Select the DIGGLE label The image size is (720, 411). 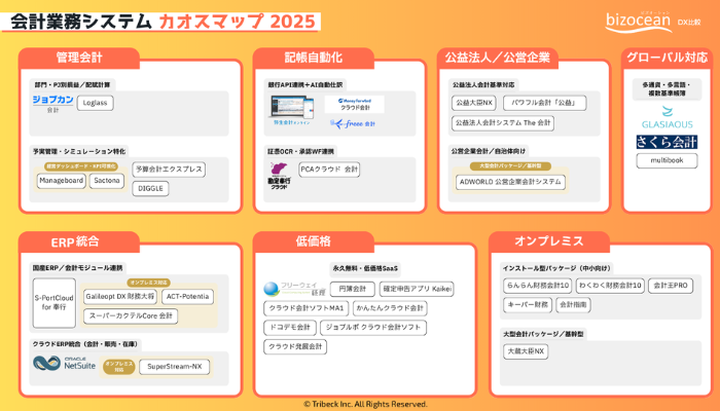click(150, 188)
